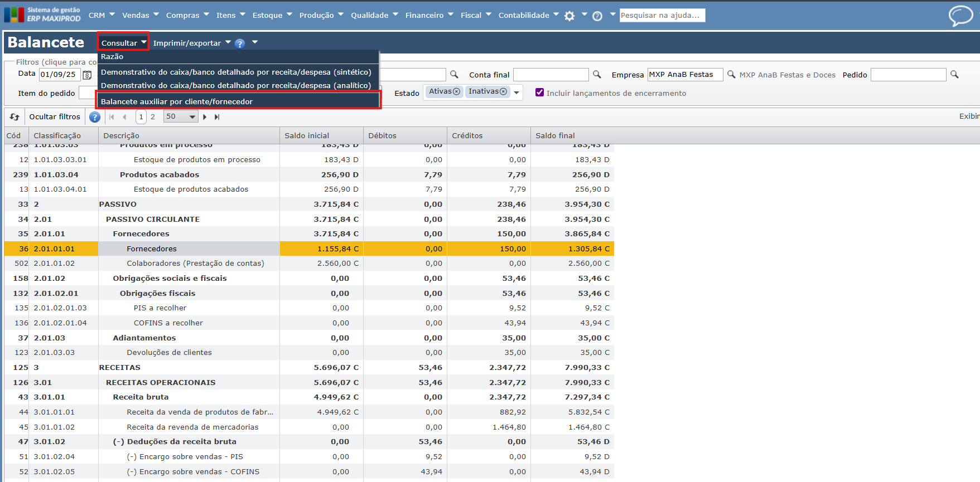Advance to the next page arrow

coord(205,117)
